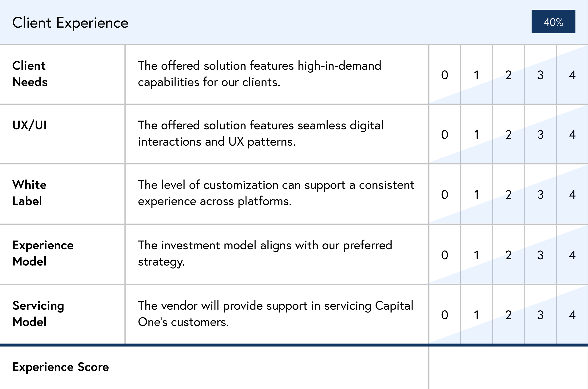
Task: Pick score 0 for UX/UI
Action: point(445,135)
